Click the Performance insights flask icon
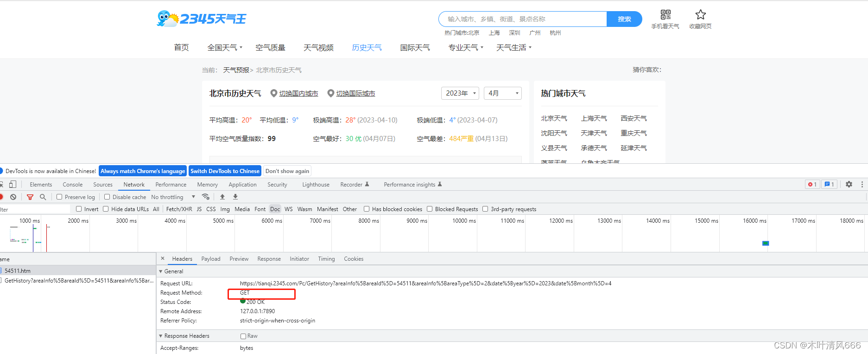Screen dimensions: 868x354 [440, 184]
